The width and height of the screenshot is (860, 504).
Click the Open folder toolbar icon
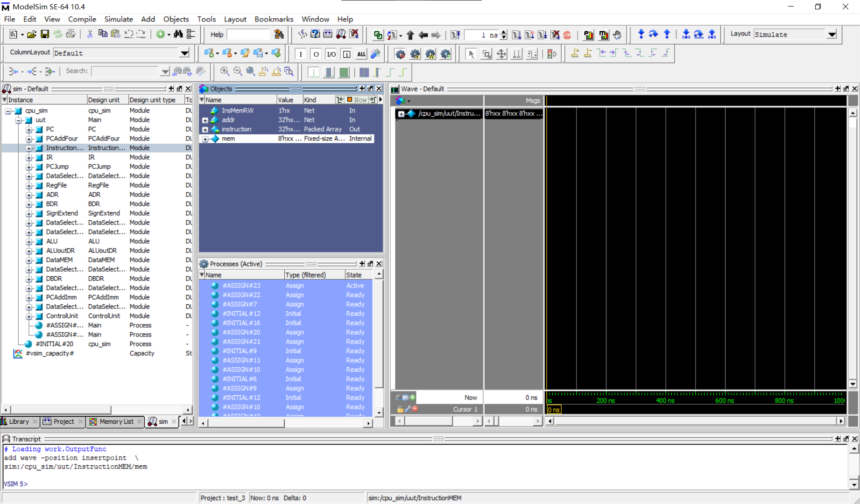pyautogui.click(x=32, y=34)
